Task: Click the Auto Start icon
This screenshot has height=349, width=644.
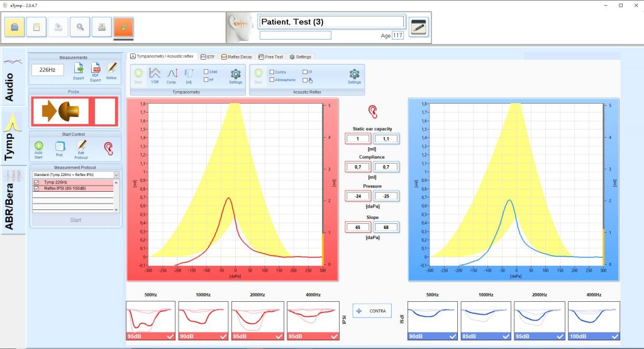Action: pyautogui.click(x=38, y=147)
